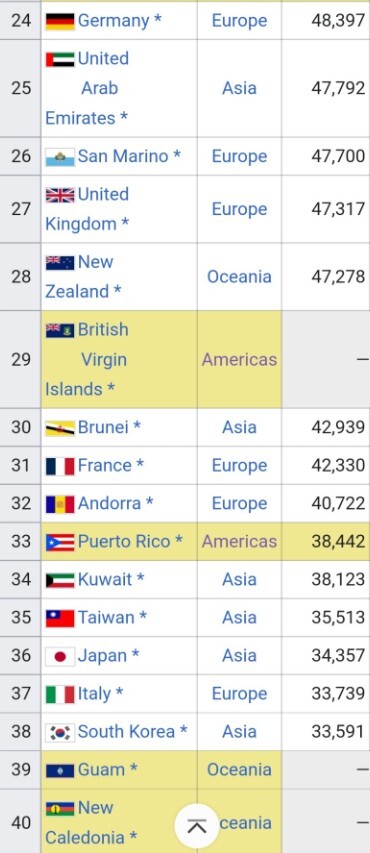370x853 pixels.
Task: Follow the Kuwait country link
Action: (105, 580)
